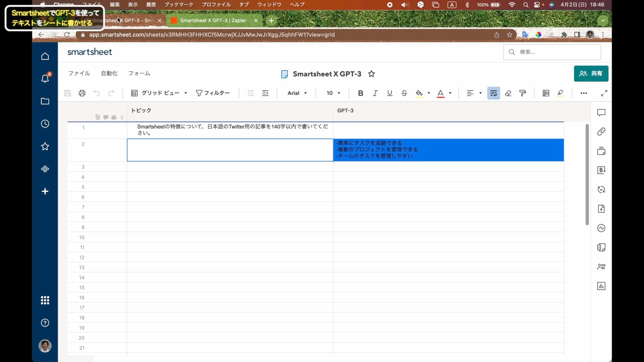Toggle Underline formatting
The image size is (644, 362).
coord(390,93)
